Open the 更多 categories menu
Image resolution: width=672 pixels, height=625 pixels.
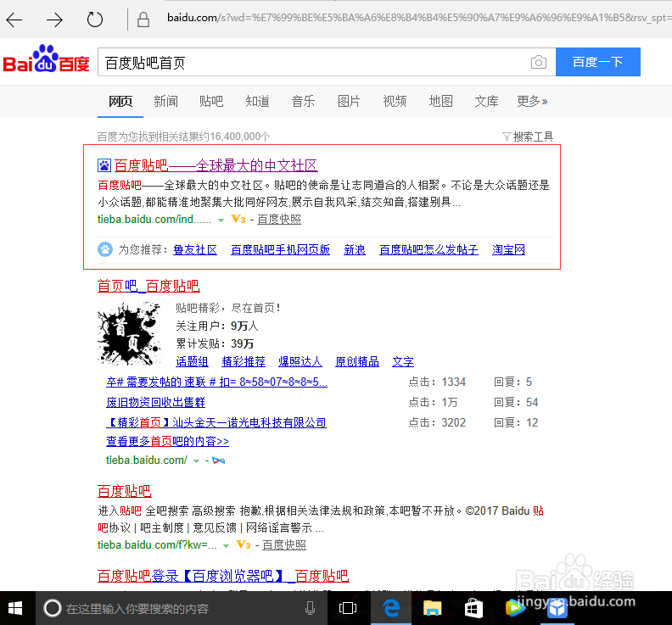click(532, 102)
